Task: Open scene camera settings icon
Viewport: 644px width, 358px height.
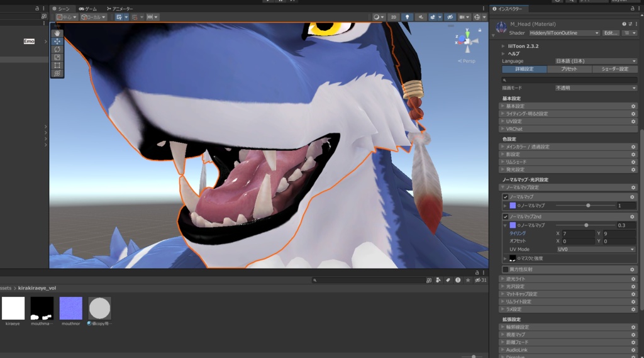Action: coord(462,17)
